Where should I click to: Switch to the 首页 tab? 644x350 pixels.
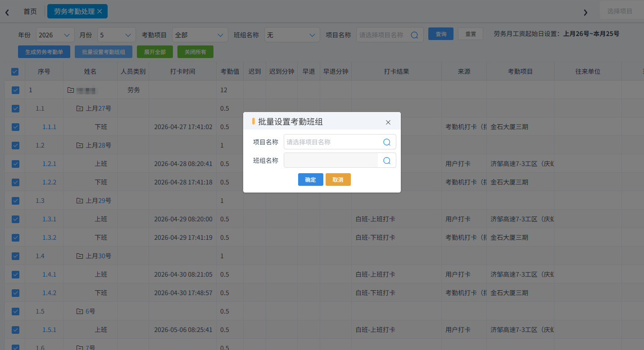[30, 12]
